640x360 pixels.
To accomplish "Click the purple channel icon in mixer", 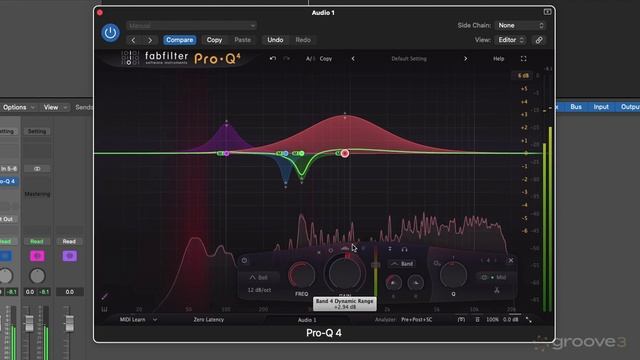I will pos(69,256).
